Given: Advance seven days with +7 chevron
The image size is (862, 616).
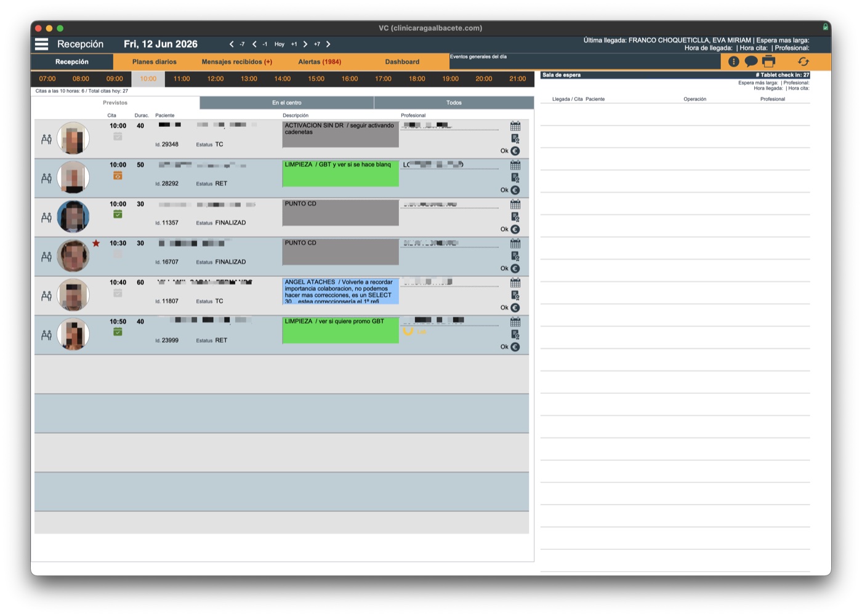Looking at the screenshot, I should [328, 44].
